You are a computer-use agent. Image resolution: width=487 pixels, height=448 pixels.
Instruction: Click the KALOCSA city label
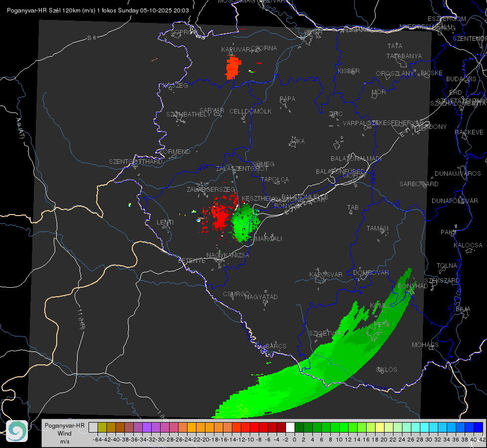pyautogui.click(x=468, y=245)
